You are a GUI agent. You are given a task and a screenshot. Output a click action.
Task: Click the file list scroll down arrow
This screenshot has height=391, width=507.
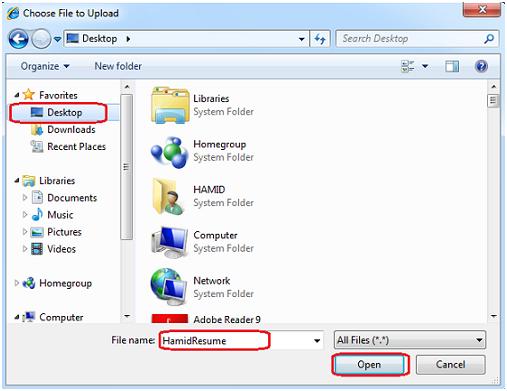click(494, 316)
